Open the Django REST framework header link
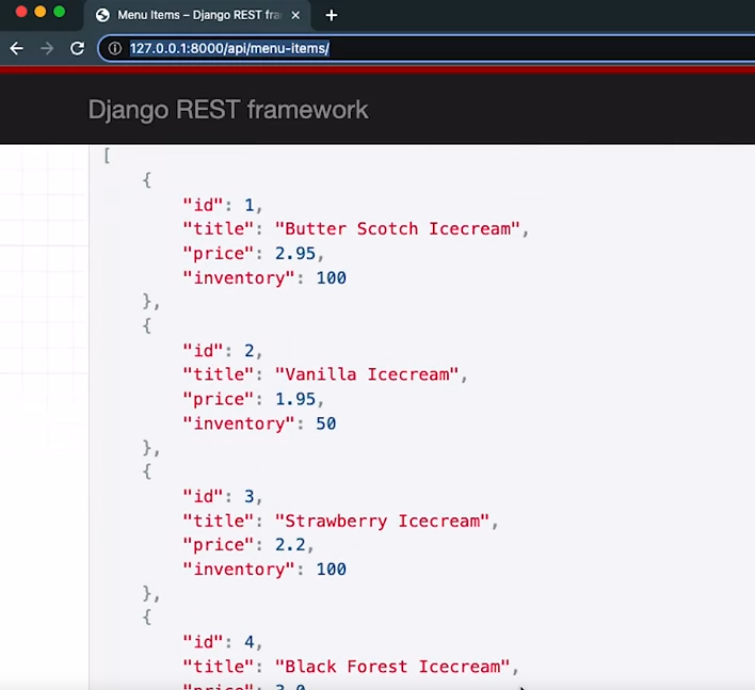The height and width of the screenshot is (690, 755). (228, 110)
